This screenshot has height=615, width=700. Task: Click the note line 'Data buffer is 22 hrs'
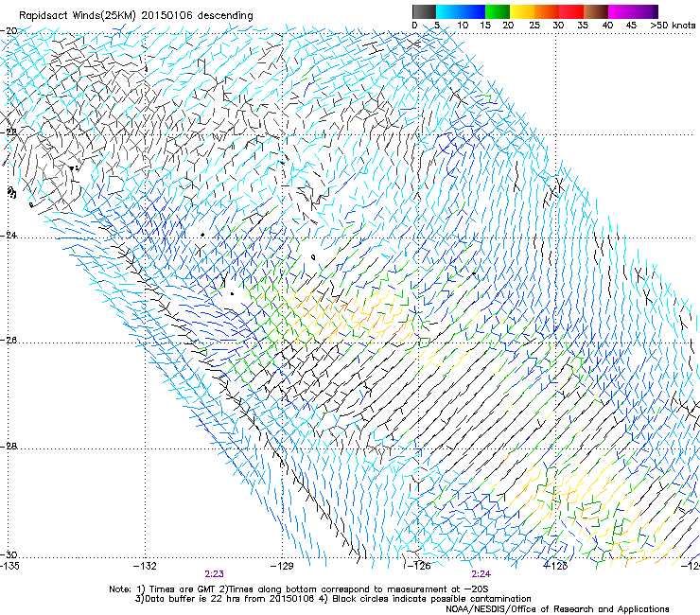[x=333, y=599]
